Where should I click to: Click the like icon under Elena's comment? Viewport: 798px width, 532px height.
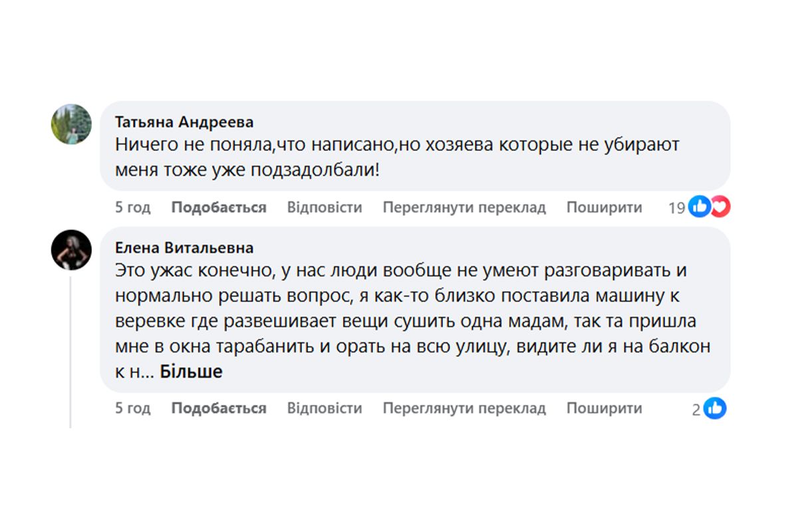716,408
